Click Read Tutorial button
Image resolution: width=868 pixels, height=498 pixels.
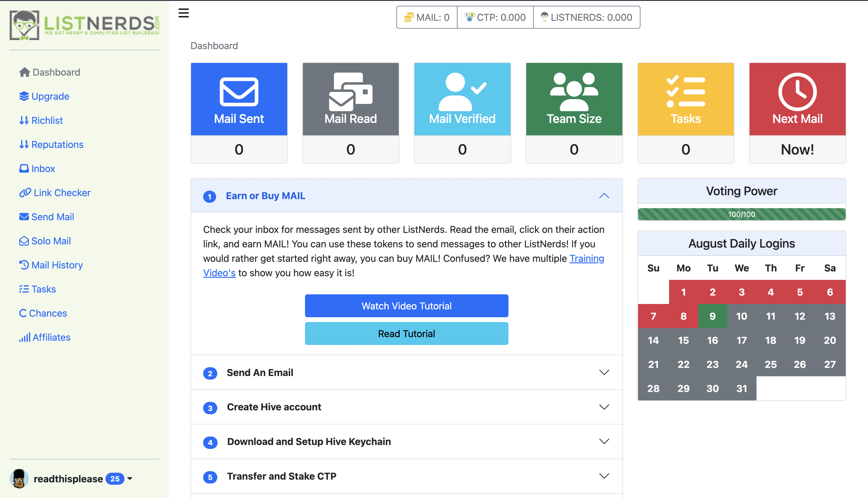407,334
